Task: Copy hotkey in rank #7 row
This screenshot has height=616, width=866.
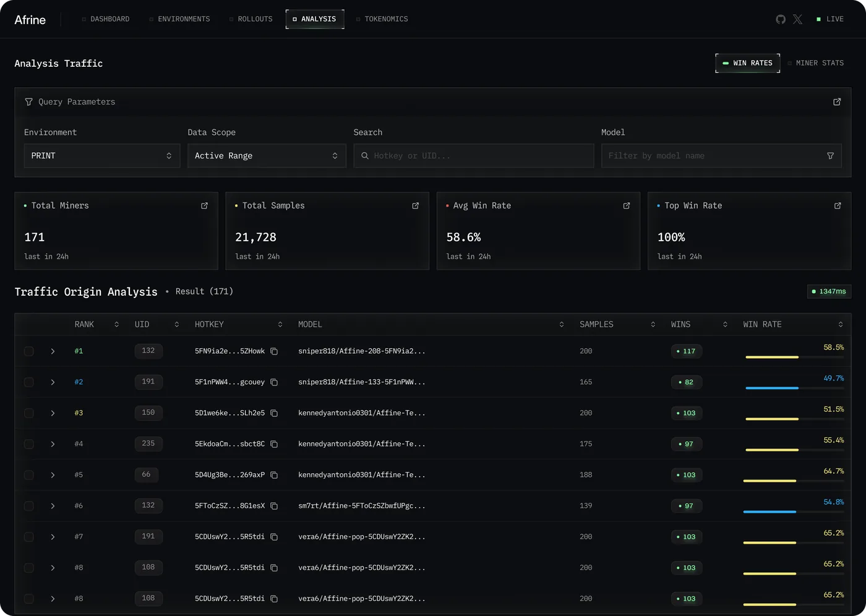Action: pyautogui.click(x=274, y=537)
